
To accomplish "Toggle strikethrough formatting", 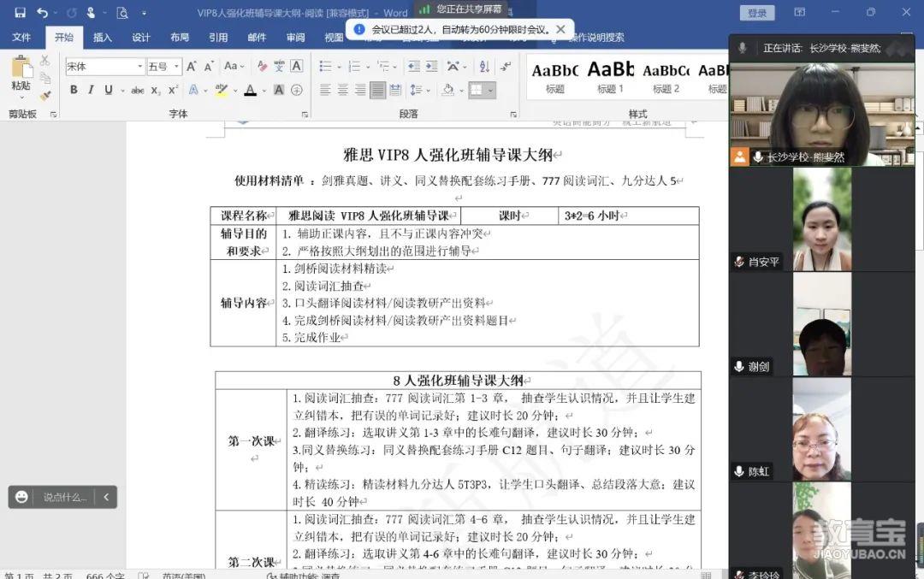I will (137, 90).
